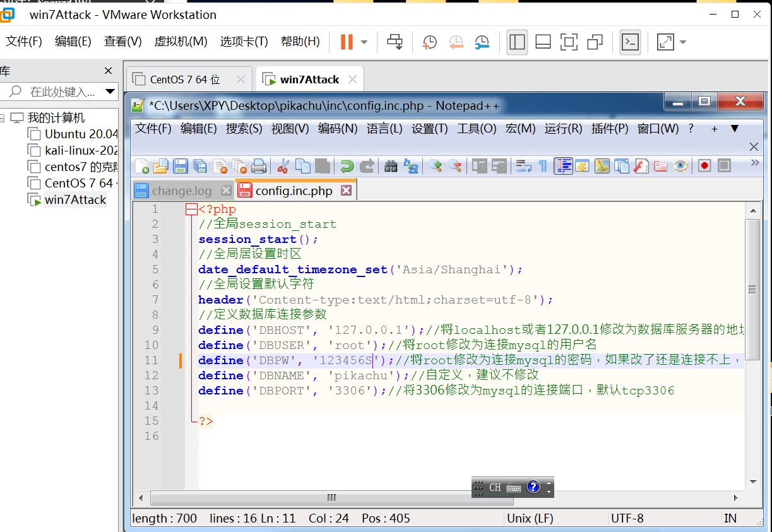The image size is (772, 532).
Task: Click horizontal scrollbar right arrow
Action: coord(735,497)
